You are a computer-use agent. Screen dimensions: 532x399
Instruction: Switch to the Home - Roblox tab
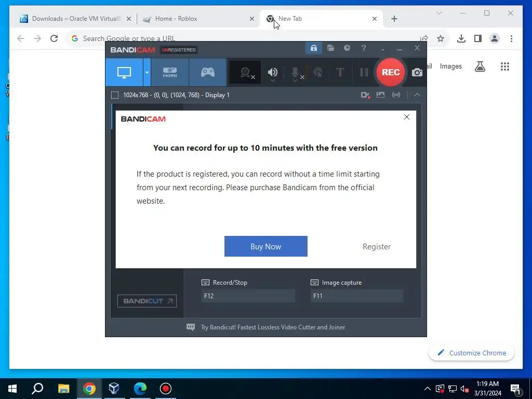pyautogui.click(x=199, y=19)
